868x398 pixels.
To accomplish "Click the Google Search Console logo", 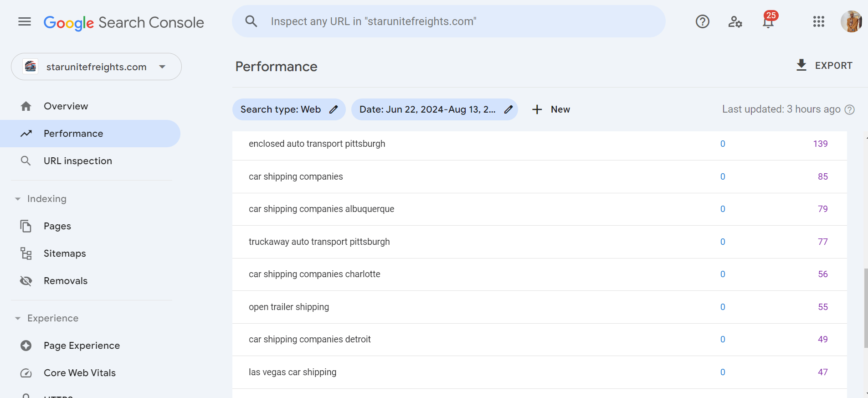I will click(x=123, y=22).
